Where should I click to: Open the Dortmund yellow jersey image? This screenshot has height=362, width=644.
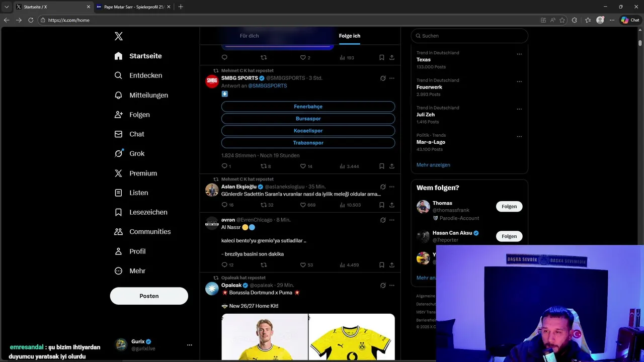point(352,337)
